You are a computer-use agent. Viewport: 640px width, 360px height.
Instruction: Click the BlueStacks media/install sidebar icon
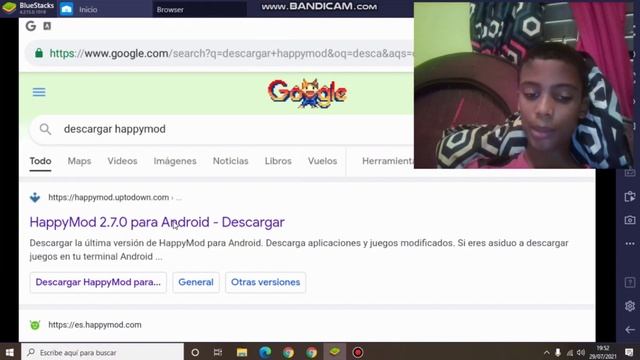pyautogui.click(x=630, y=196)
